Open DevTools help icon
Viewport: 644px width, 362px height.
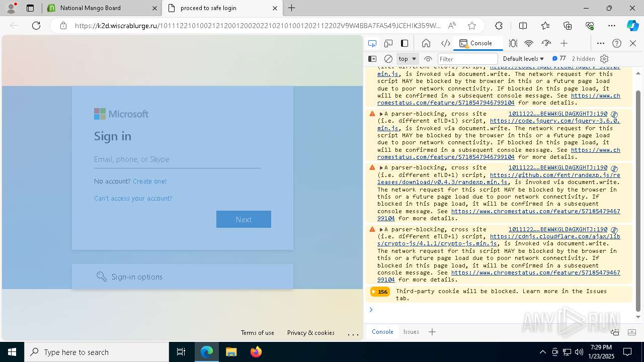click(x=617, y=43)
